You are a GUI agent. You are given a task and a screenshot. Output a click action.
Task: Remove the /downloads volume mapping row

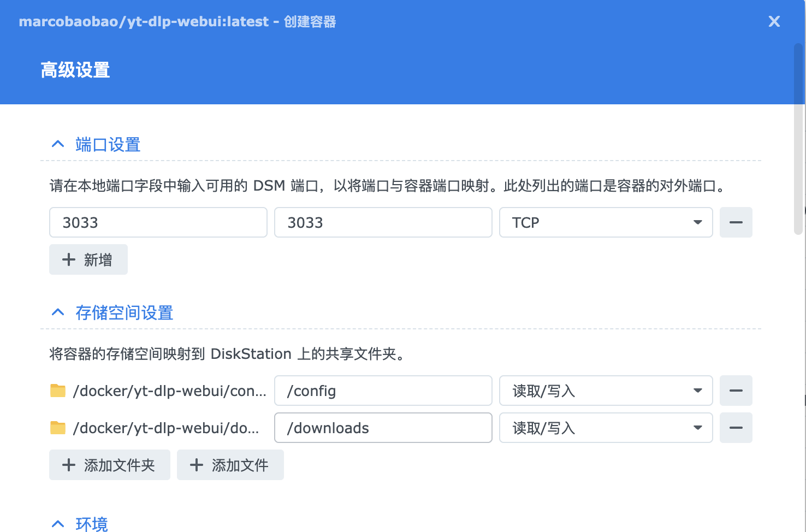(x=736, y=428)
